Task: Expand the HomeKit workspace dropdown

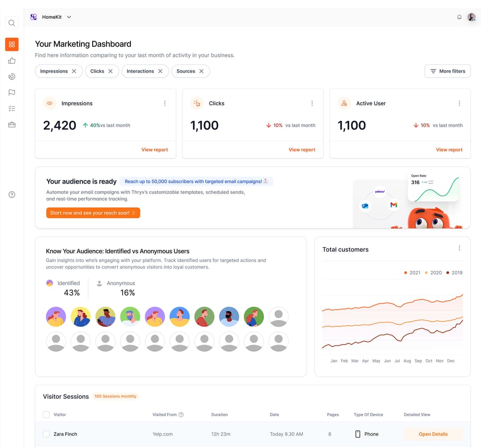Action: coord(69,17)
